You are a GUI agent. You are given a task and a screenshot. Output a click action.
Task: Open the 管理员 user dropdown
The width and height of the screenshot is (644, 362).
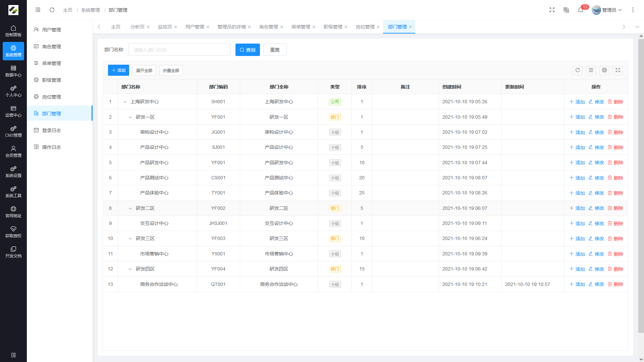coord(607,10)
